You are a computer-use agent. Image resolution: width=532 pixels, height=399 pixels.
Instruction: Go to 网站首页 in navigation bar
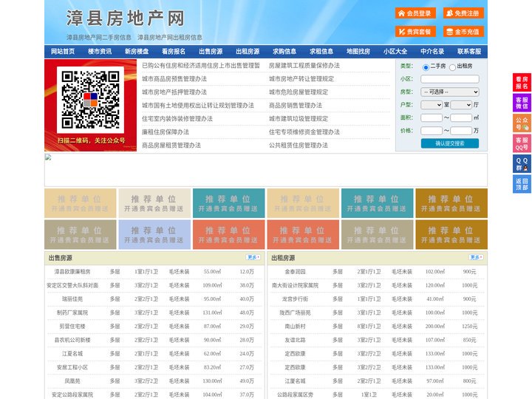(63, 51)
